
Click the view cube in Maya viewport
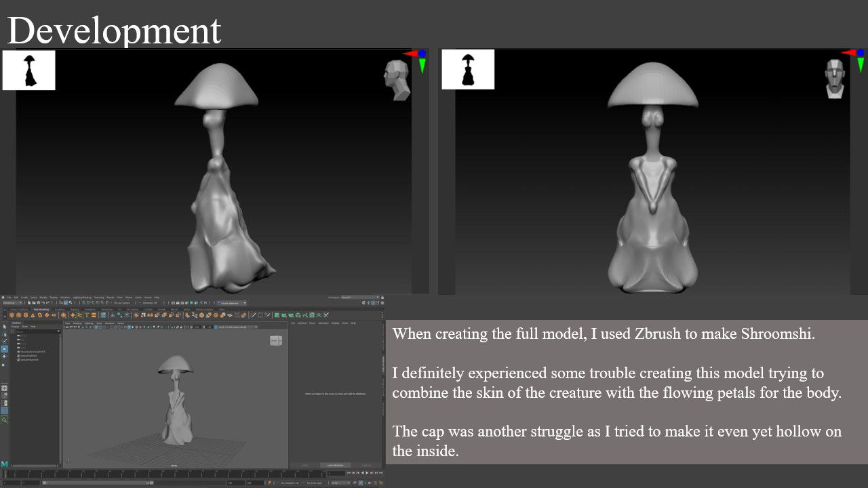coord(276,340)
